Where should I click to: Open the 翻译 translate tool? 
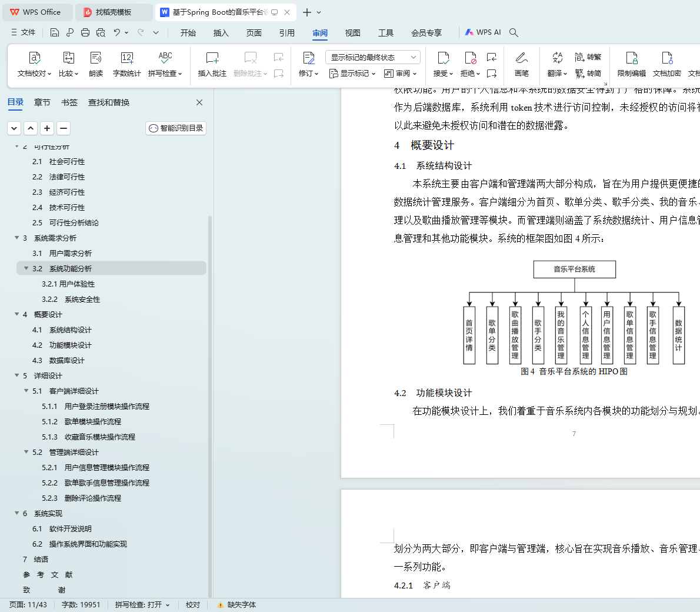[x=557, y=64]
